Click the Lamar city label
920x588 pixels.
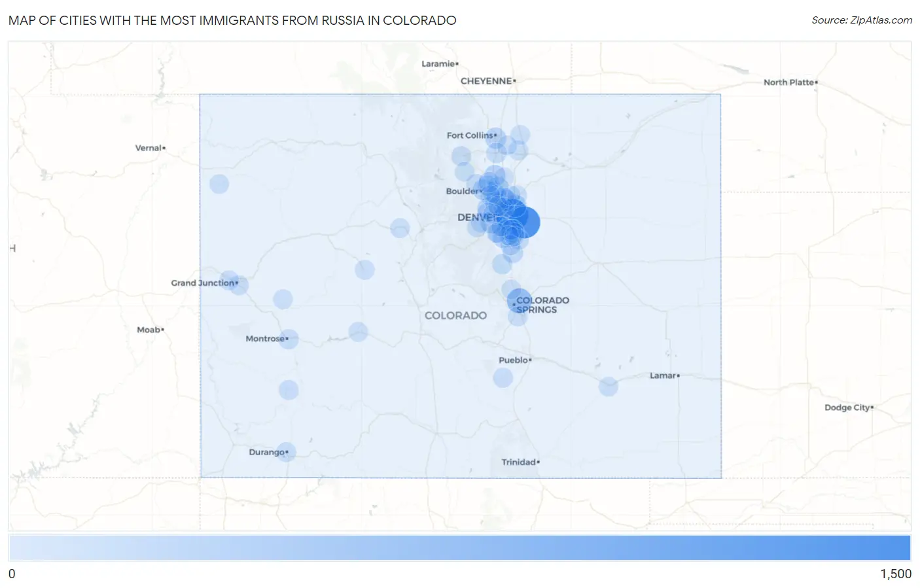pos(662,375)
